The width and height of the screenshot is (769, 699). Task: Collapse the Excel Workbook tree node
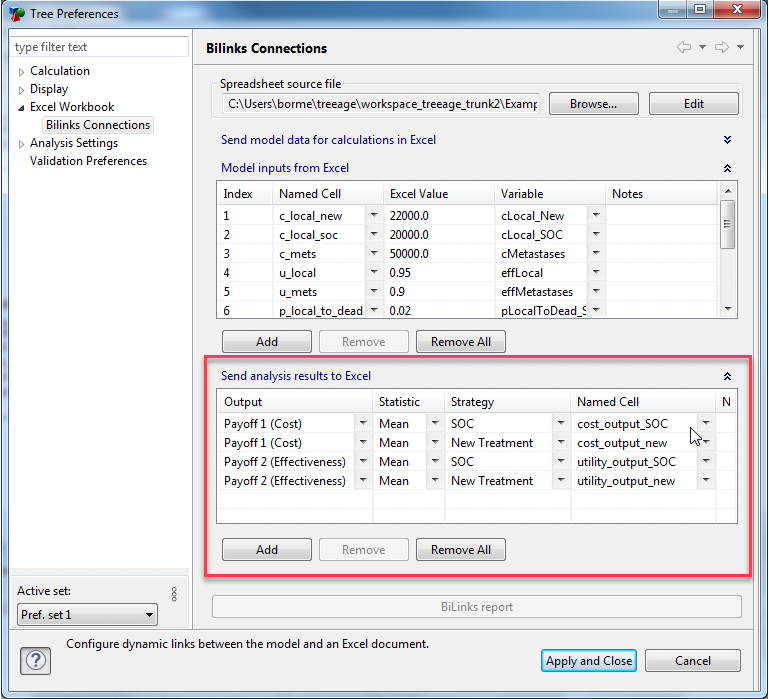point(21,108)
